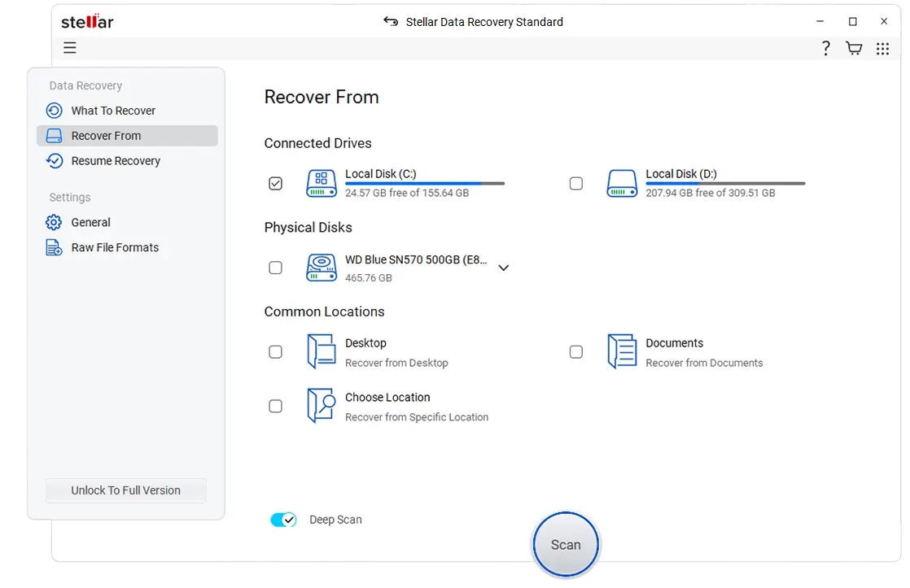Open the hamburger menu icon

(70, 48)
